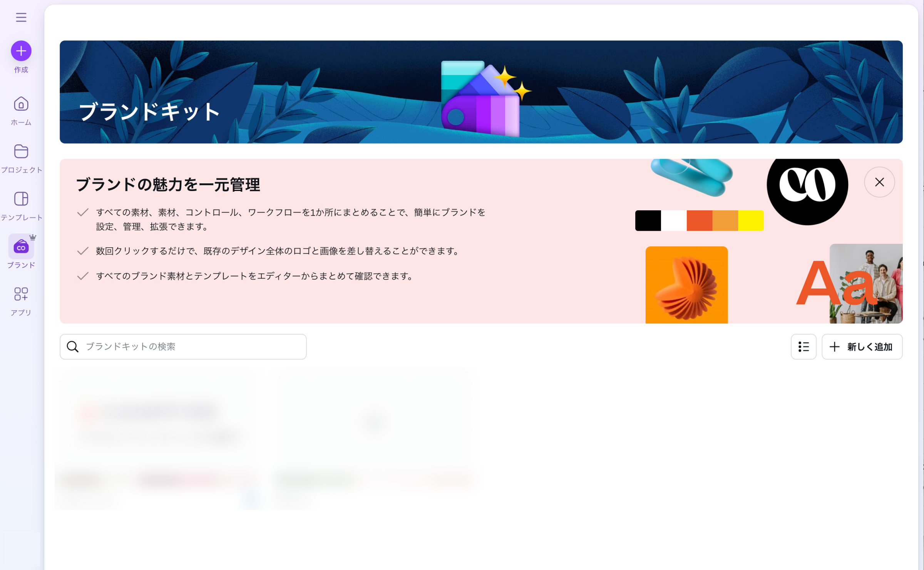Click the magnifier search icon
This screenshot has height=570, width=924.
pyautogui.click(x=72, y=347)
